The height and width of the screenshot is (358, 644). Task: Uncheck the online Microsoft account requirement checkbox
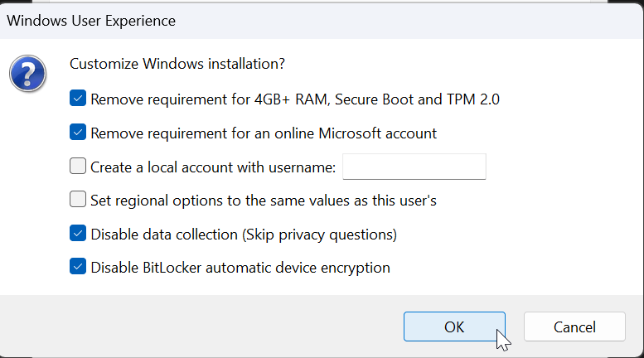click(x=78, y=133)
